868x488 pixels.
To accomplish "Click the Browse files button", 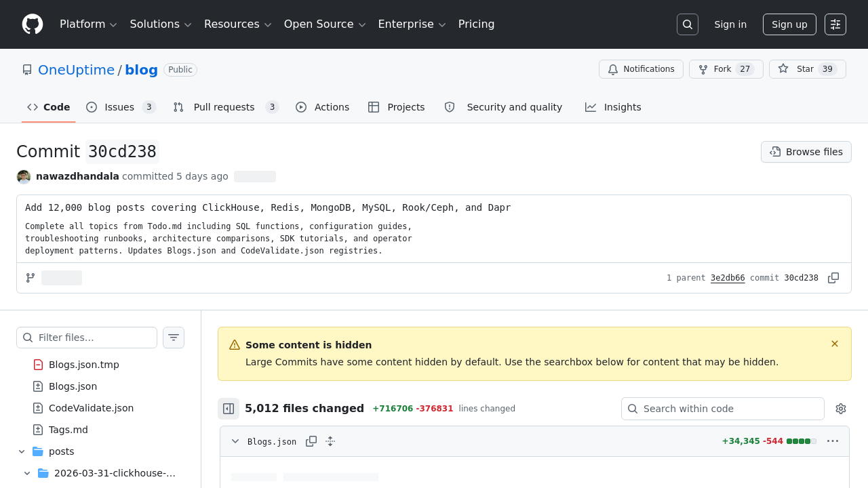I will [x=806, y=152].
